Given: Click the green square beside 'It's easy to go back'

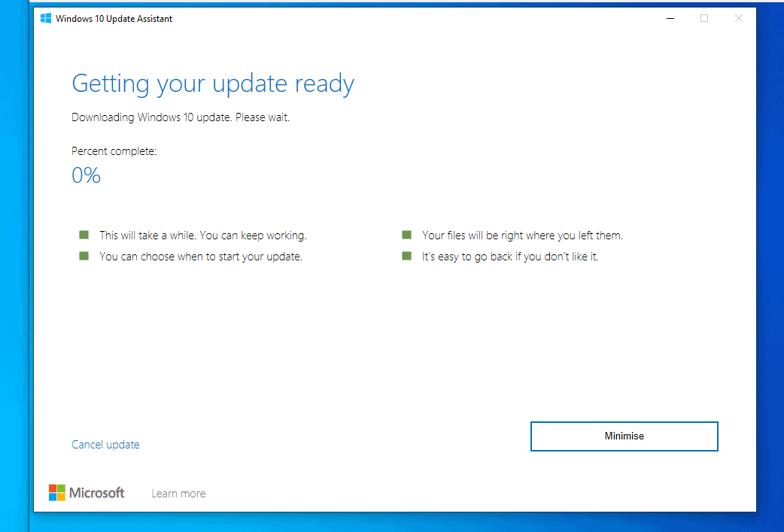Looking at the screenshot, I should pyautogui.click(x=406, y=256).
